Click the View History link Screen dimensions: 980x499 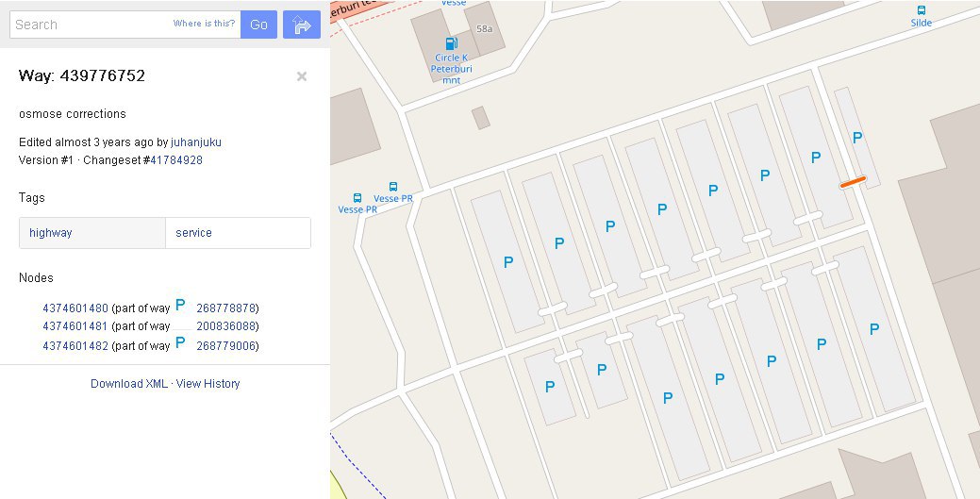tap(208, 383)
